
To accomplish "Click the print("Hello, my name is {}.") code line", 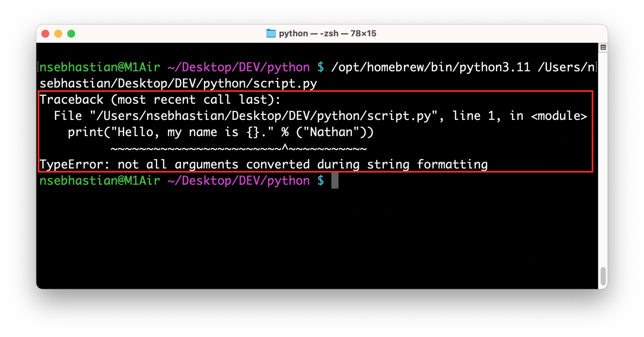I will click(221, 132).
